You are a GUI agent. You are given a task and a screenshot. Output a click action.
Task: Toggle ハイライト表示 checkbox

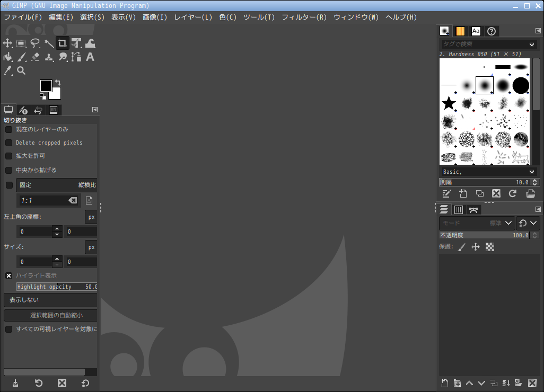pyautogui.click(x=8, y=276)
